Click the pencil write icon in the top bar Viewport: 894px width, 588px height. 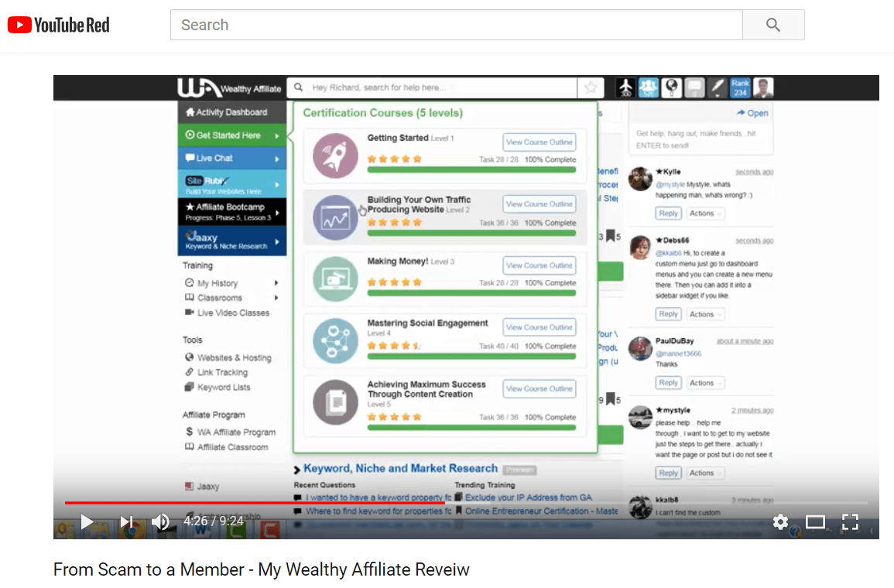pyautogui.click(x=718, y=87)
